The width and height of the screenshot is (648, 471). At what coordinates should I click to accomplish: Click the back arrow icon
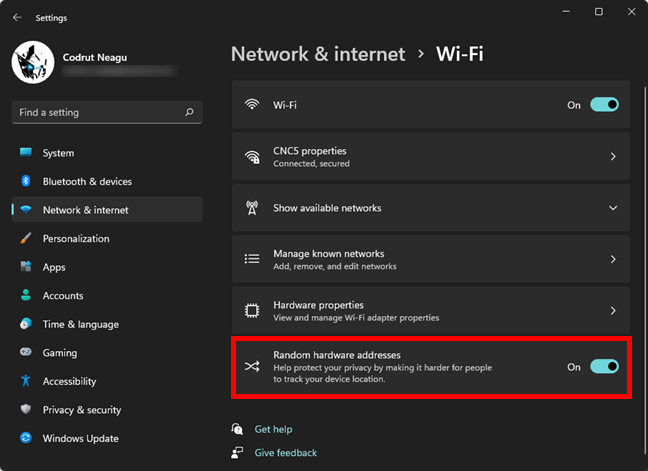coord(17,17)
